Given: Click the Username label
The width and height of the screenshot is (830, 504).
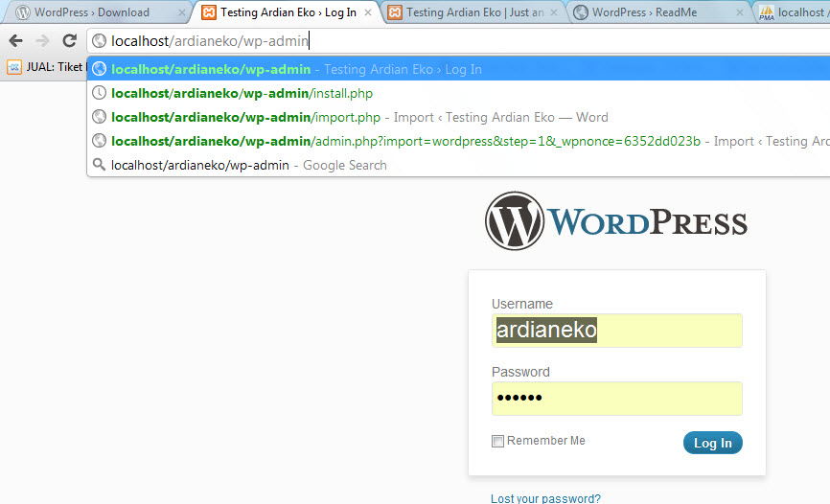Looking at the screenshot, I should tap(522, 304).
